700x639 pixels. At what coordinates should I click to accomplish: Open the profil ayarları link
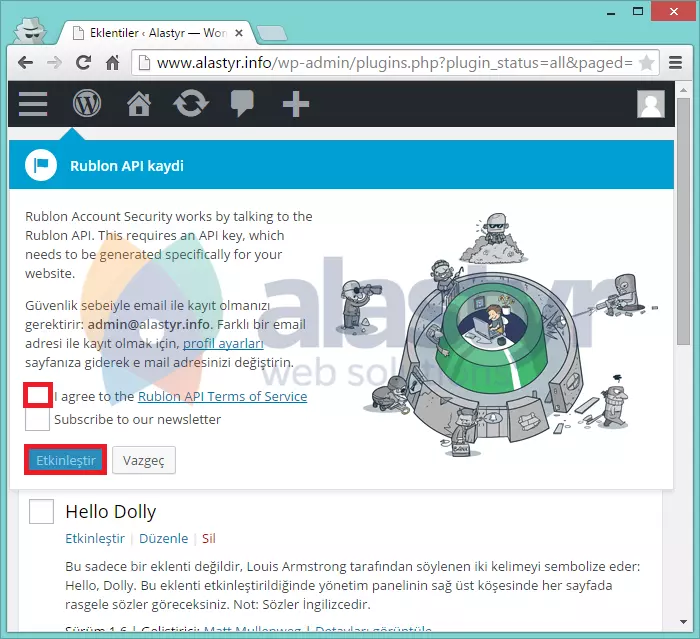[223, 343]
